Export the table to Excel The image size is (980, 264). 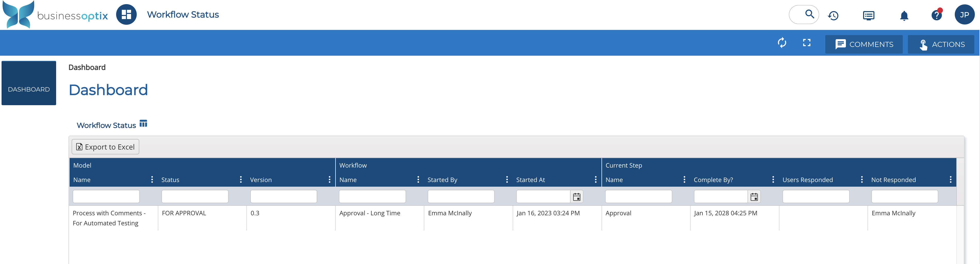coord(105,147)
